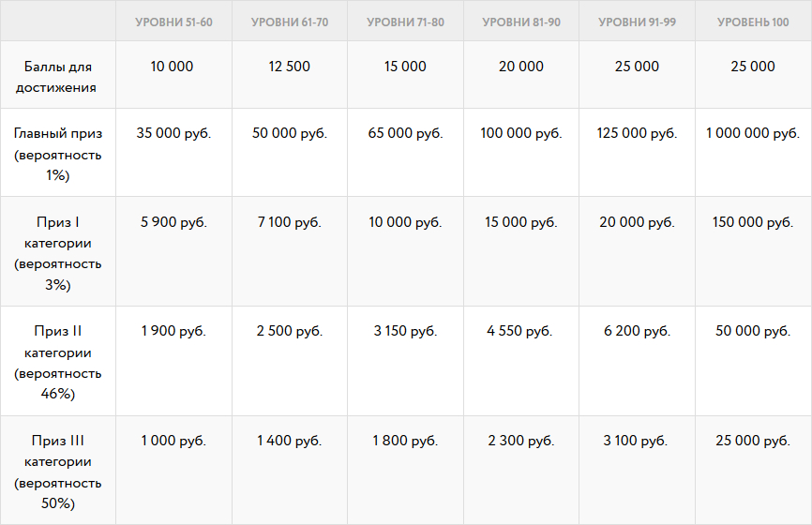
Task: Click the УРОВНИ 91-99 column header
Action: pyautogui.click(x=637, y=22)
